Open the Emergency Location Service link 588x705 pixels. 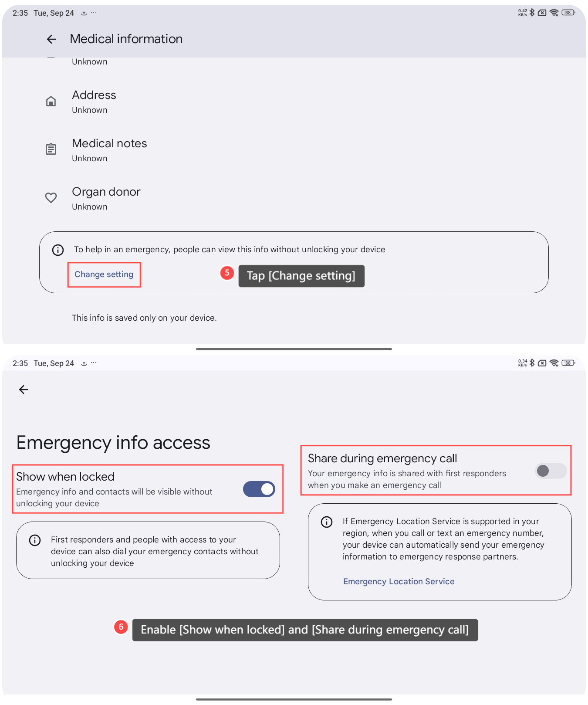pyautogui.click(x=399, y=582)
